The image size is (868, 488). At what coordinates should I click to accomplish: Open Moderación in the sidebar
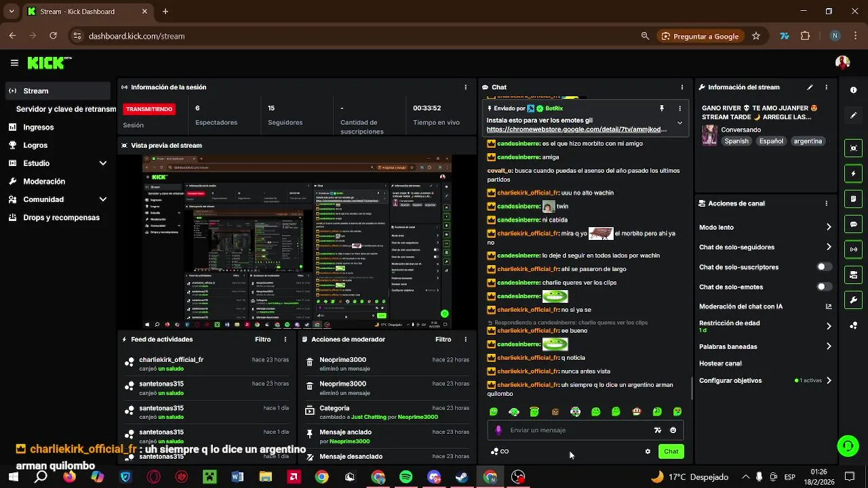point(44,182)
